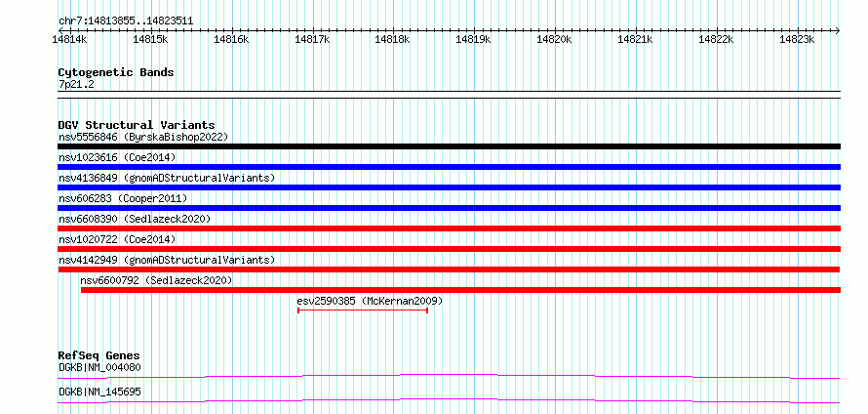Viewport: 868px width, 414px height.
Task: Click the chr7:14813855..14823511 region label
Action: pyautogui.click(x=126, y=21)
